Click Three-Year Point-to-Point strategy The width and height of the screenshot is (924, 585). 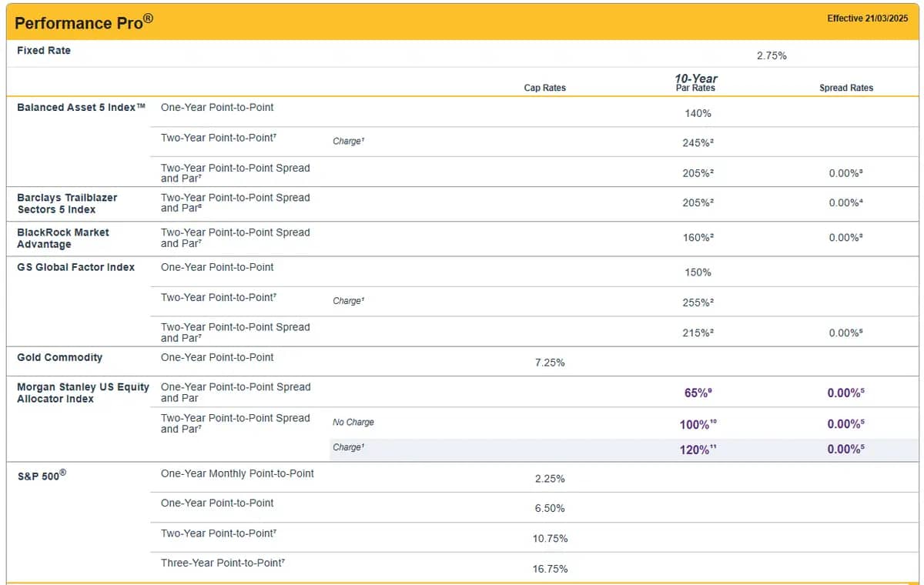pyautogui.click(x=224, y=563)
